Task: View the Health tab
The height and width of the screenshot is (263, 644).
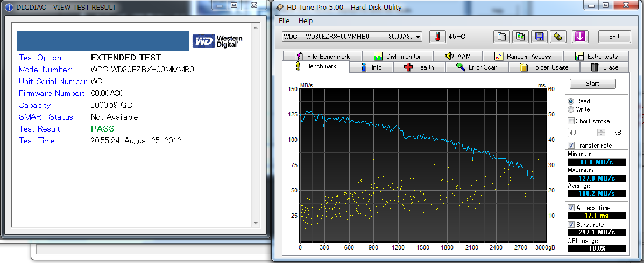Action: coord(419,67)
